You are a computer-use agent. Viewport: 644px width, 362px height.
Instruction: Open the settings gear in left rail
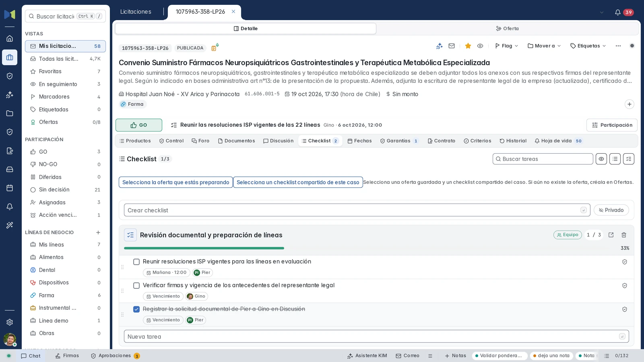pyautogui.click(x=10, y=322)
